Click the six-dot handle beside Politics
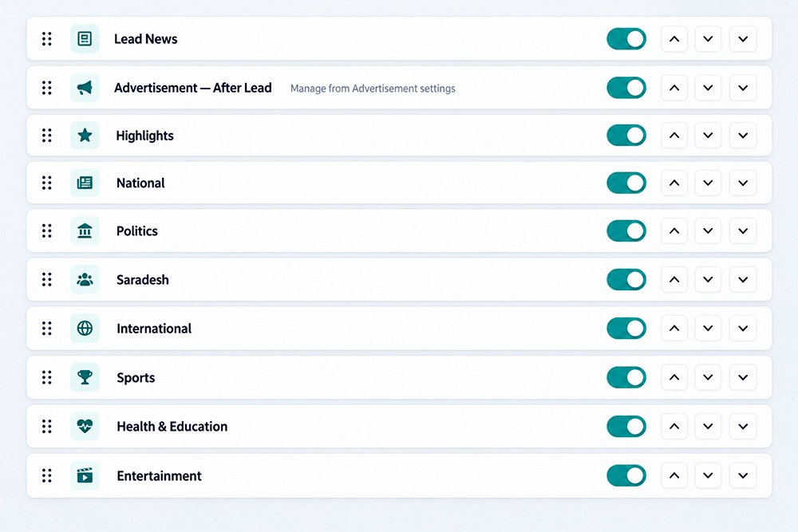 pyautogui.click(x=47, y=231)
